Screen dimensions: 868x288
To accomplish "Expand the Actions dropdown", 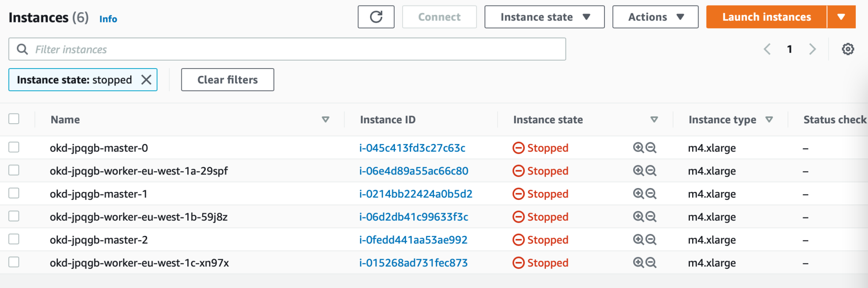I will [655, 17].
